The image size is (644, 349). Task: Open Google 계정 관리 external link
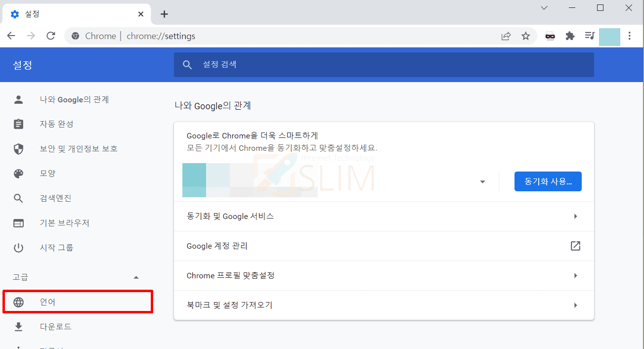tap(384, 246)
